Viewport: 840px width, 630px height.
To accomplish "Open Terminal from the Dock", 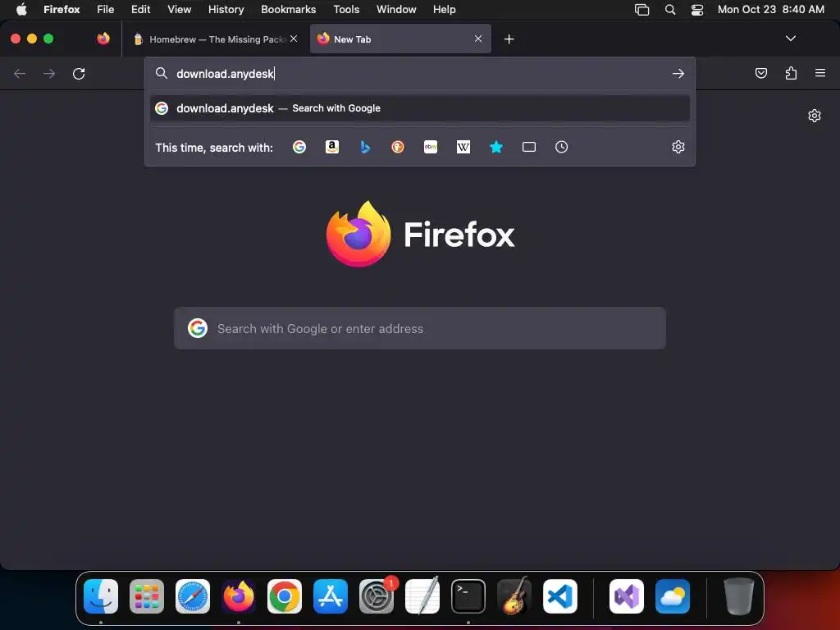I will click(468, 596).
